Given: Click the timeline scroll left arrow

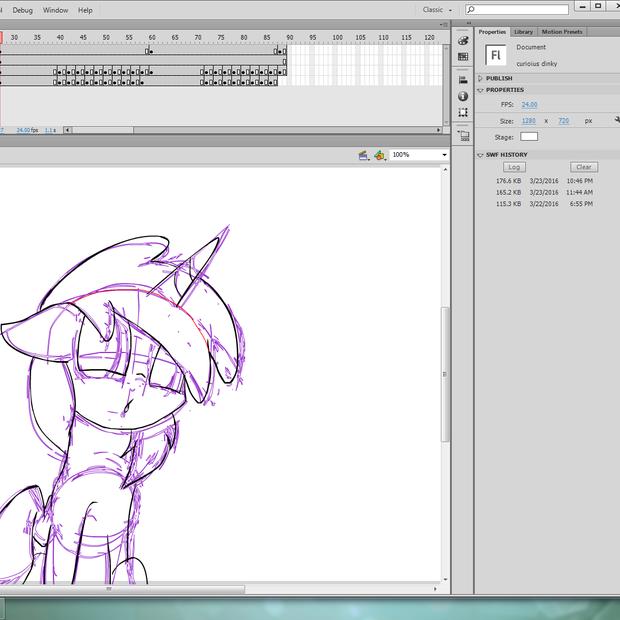Looking at the screenshot, I should tap(68, 130).
